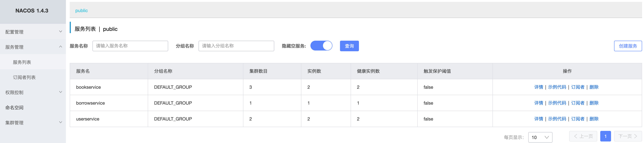The width and height of the screenshot is (644, 143).
Task: Focus the 分组名称 input field
Action: coord(236,46)
